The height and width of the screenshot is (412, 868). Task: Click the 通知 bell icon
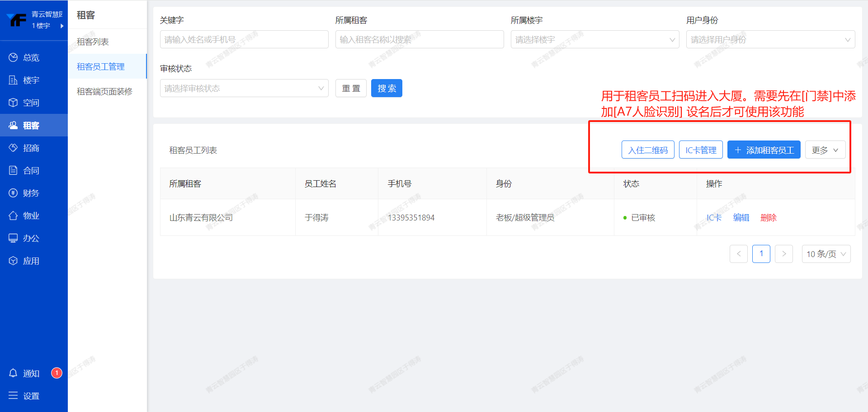pyautogui.click(x=13, y=373)
